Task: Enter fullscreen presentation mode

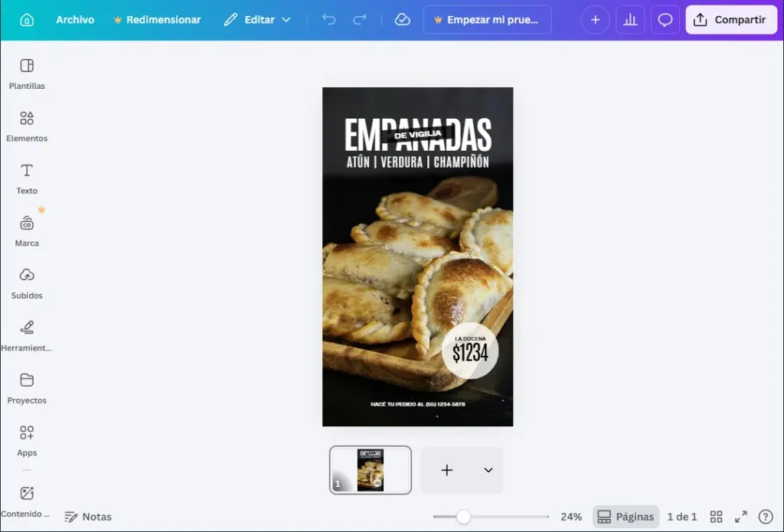Action: pyautogui.click(x=740, y=517)
